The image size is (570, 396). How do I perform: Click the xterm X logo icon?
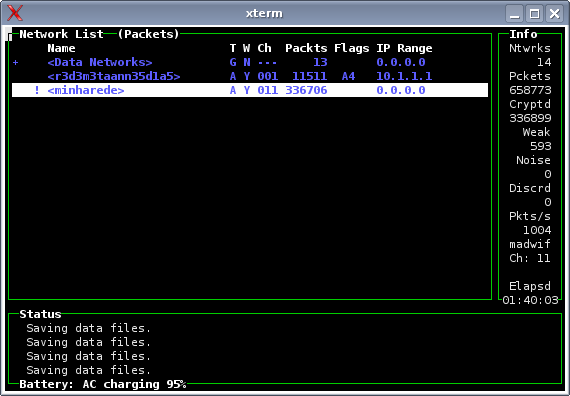click(15, 13)
